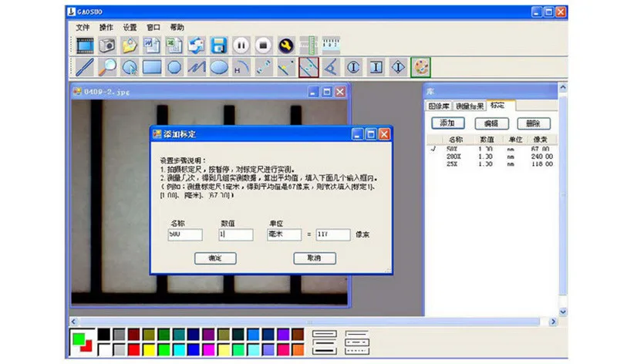
Task: Select the zigzag polyline tool
Action: [197, 67]
